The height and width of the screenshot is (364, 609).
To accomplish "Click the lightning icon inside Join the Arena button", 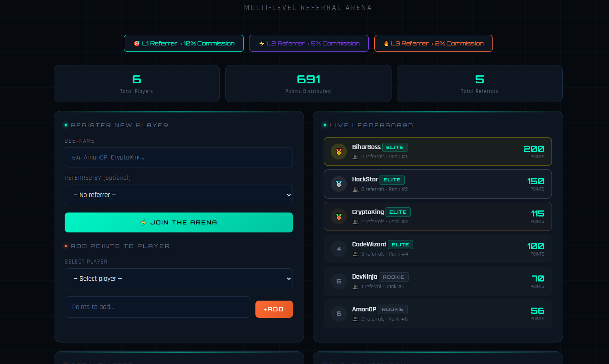I will click(x=144, y=222).
